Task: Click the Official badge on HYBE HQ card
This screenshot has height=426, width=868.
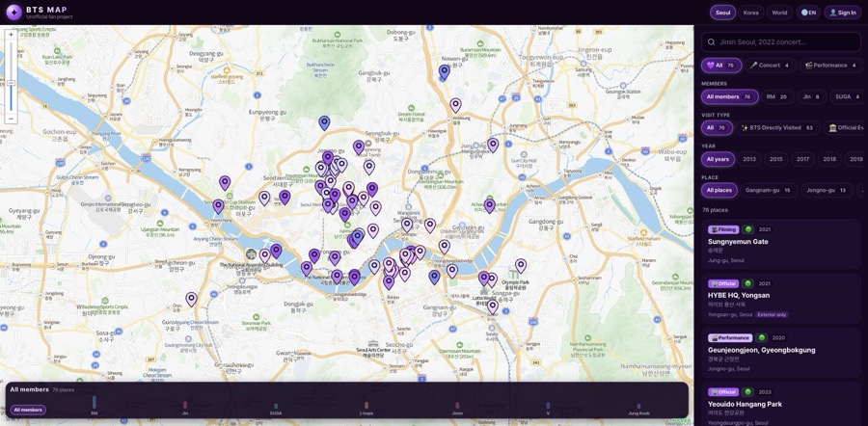Action: coord(723,283)
